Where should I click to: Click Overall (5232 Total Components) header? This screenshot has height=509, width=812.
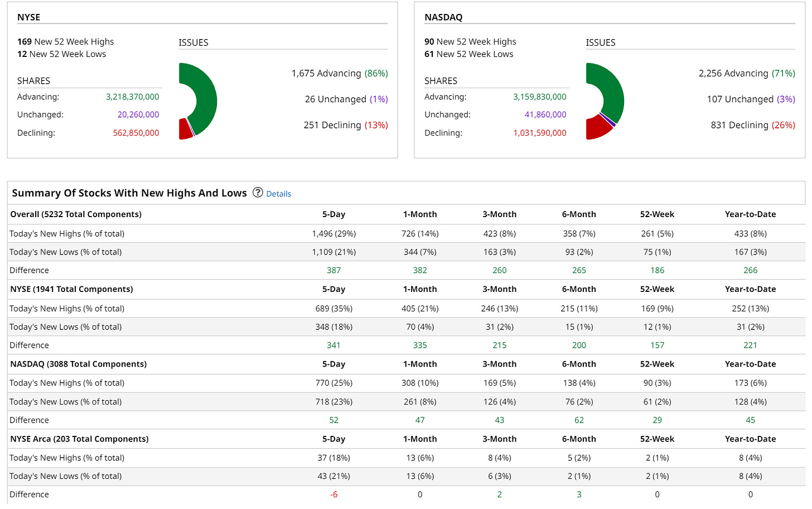click(76, 215)
